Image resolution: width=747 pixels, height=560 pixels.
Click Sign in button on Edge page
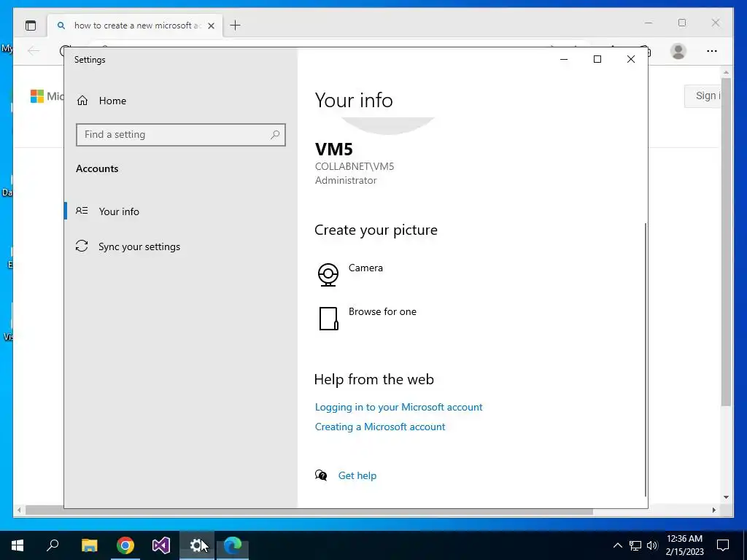[x=703, y=96]
